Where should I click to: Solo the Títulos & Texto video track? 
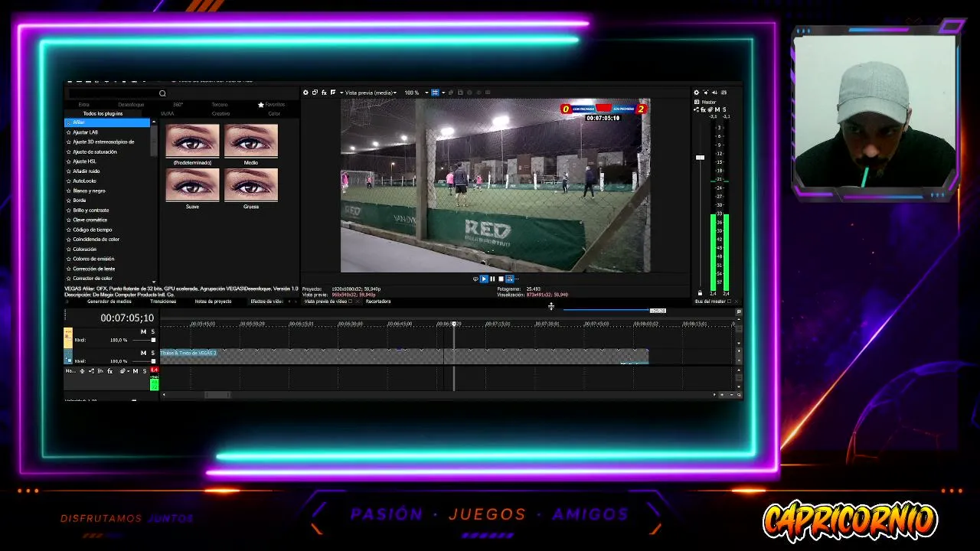coord(152,353)
